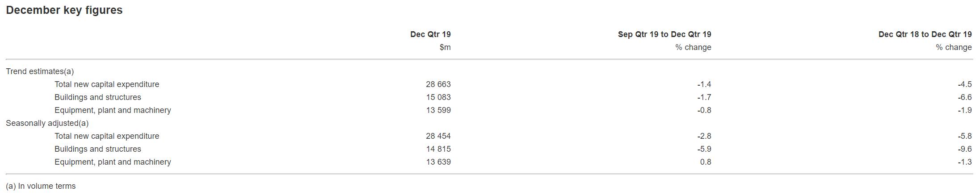Click Dec Qtr 18 to Dec Qtr 19 header
Screen dimensions: 980x195
click(x=925, y=34)
